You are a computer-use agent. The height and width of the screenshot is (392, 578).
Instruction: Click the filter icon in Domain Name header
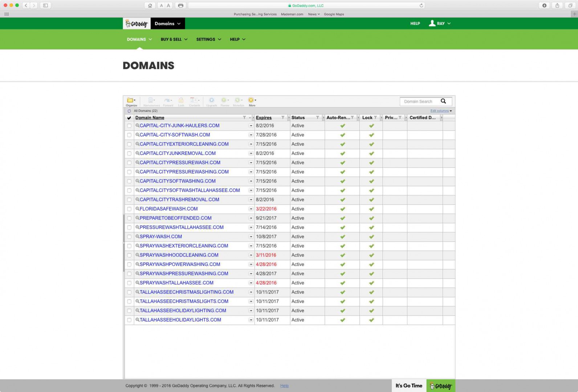tap(244, 118)
